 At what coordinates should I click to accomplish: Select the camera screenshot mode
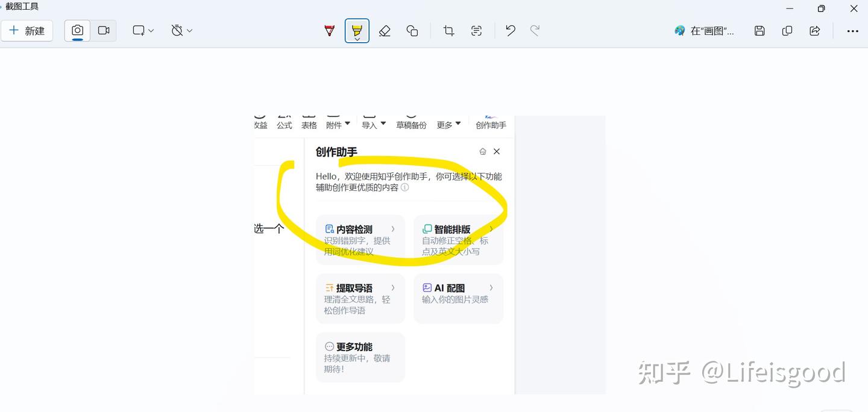tap(77, 31)
